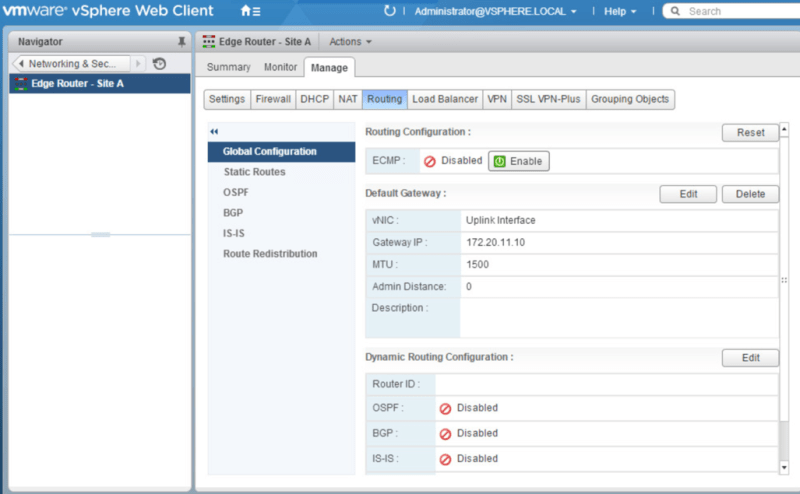Pin the Navigator panel
Viewport: 800px width, 494px height.
[x=181, y=42]
